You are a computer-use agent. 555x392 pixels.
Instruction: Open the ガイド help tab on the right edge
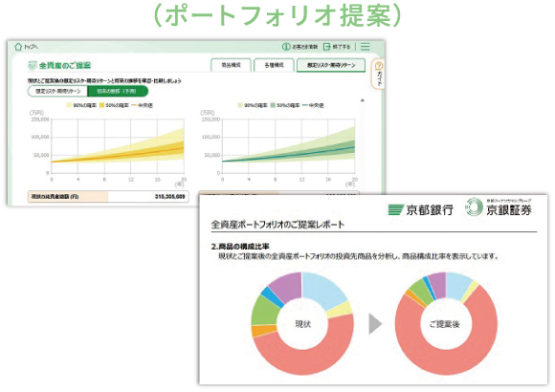coord(378,74)
